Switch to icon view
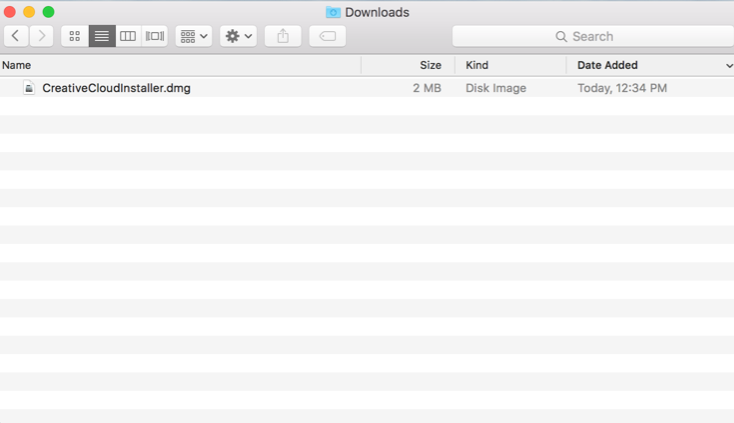Screen dimensions: 734x423 pos(75,36)
